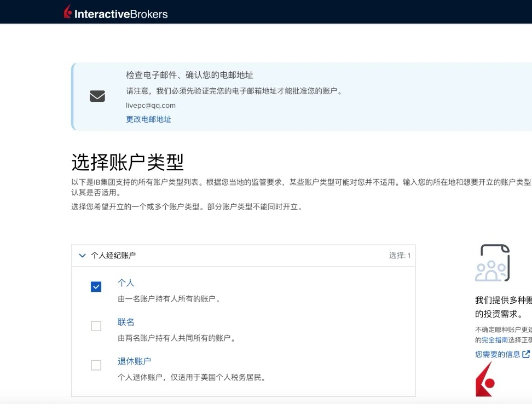Click the 检查电子邮件 notice heading
Screen dimensions: 532x404
pos(189,76)
